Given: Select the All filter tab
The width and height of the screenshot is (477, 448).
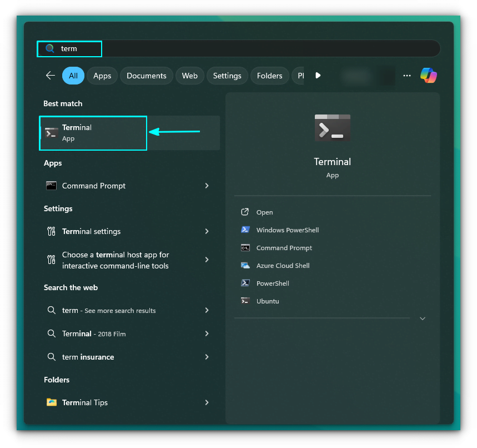Looking at the screenshot, I should (73, 76).
